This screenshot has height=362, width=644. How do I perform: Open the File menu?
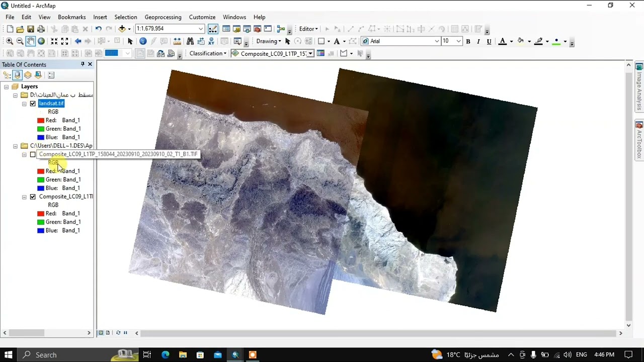tap(10, 17)
